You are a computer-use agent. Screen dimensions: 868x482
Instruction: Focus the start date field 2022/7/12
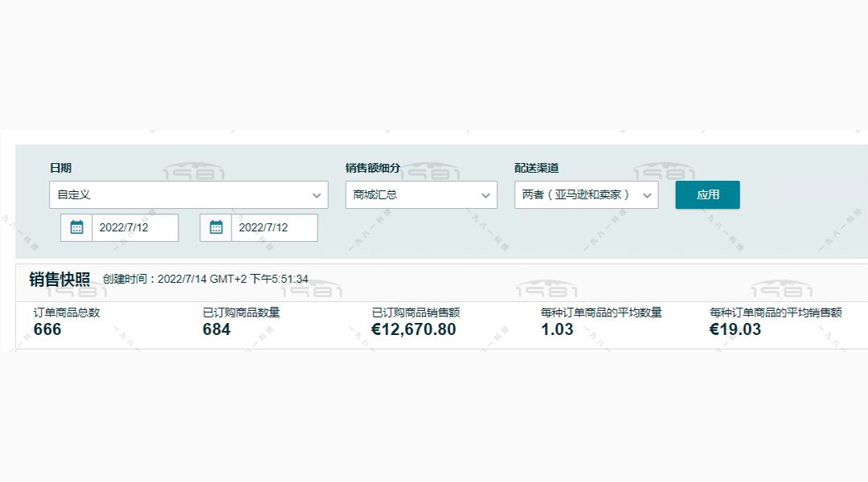(x=135, y=227)
